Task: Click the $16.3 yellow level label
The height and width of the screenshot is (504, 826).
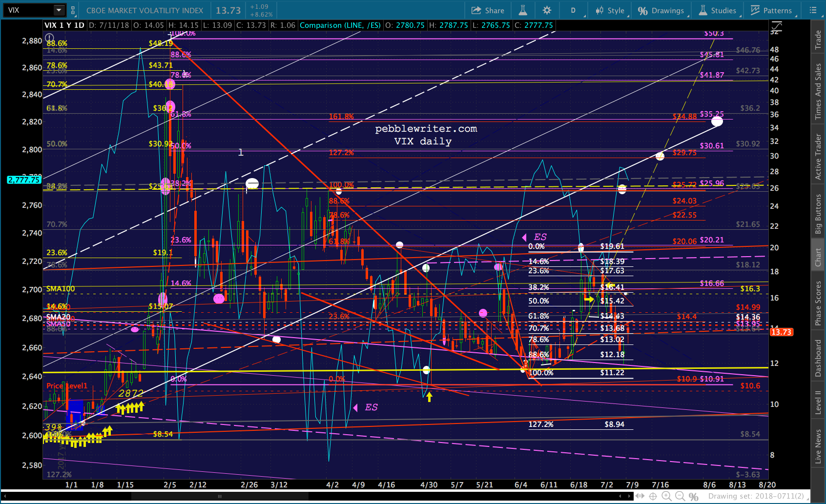Action: 750,289
